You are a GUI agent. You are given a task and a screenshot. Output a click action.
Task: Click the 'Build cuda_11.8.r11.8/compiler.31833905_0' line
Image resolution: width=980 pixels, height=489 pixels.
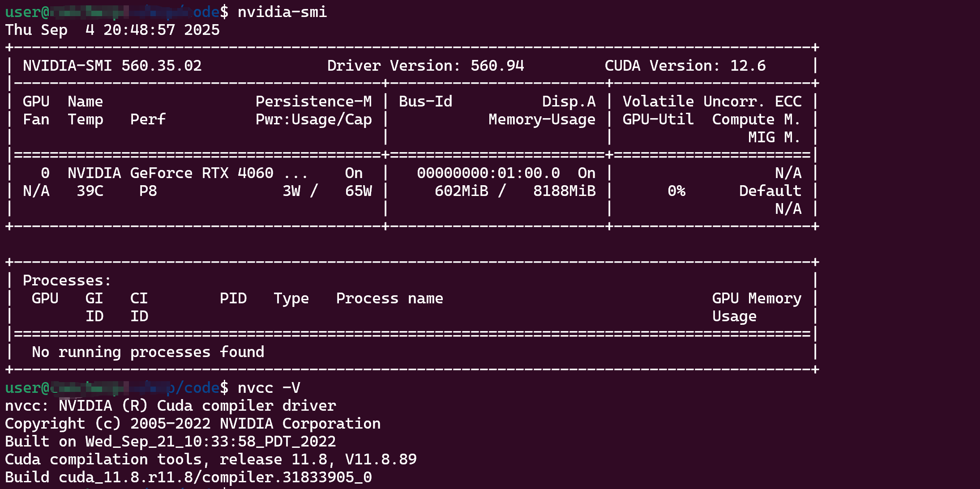pos(188,477)
